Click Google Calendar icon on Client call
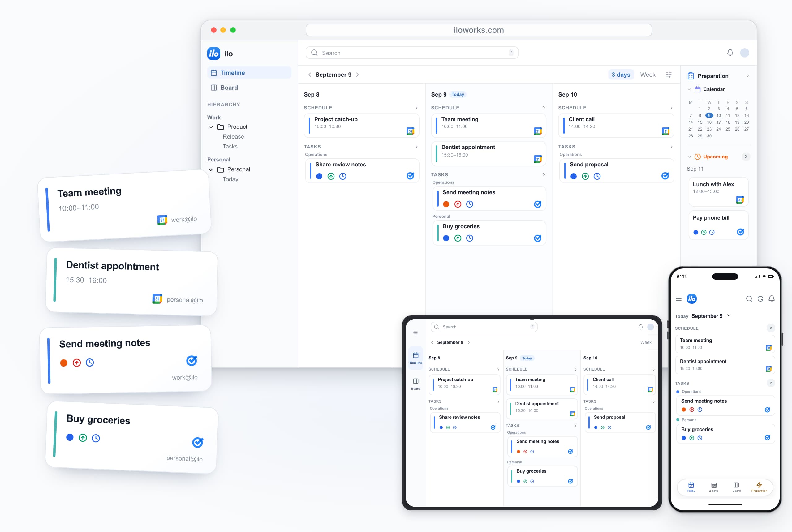Screen dimensions: 792x532 665,131
